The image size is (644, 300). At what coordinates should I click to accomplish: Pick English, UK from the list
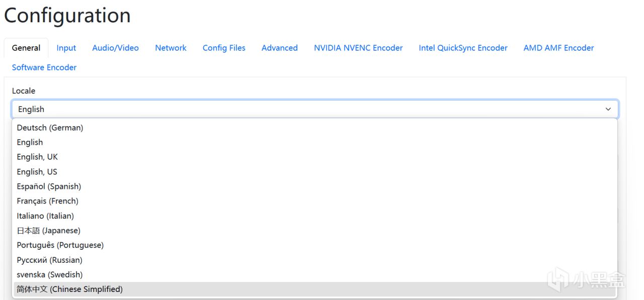(315, 157)
